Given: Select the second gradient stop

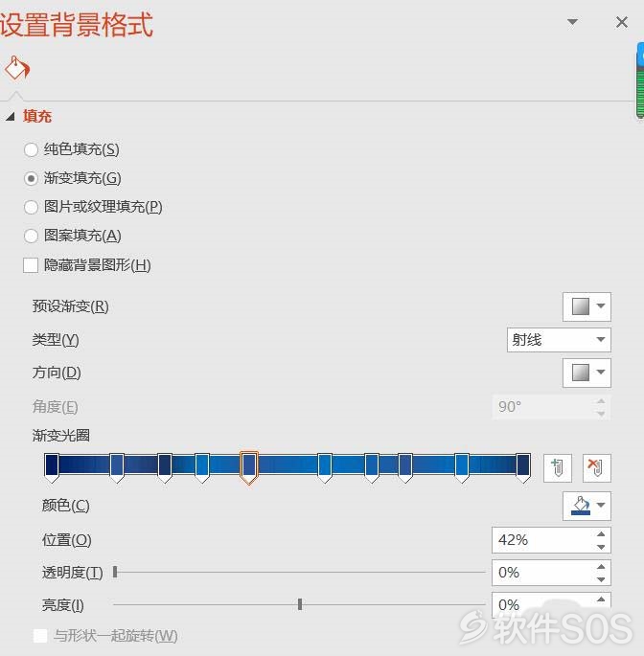Looking at the screenshot, I should pyautogui.click(x=117, y=467).
